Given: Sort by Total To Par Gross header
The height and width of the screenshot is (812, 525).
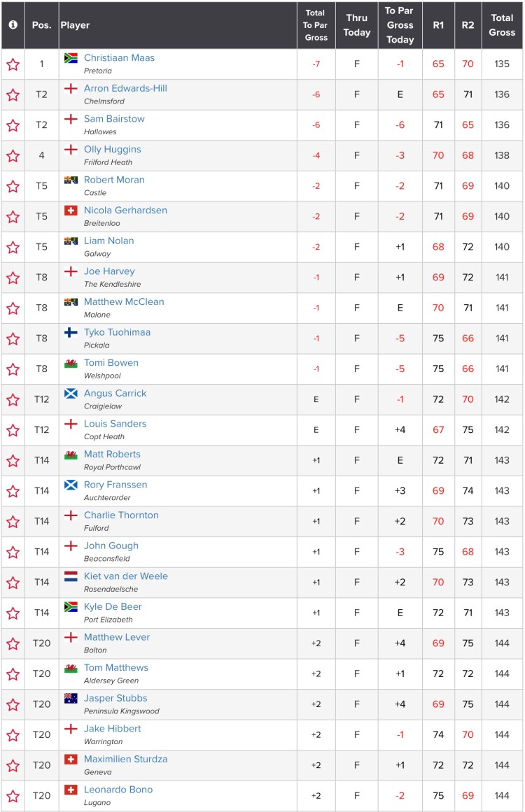Looking at the screenshot, I should 316,25.
